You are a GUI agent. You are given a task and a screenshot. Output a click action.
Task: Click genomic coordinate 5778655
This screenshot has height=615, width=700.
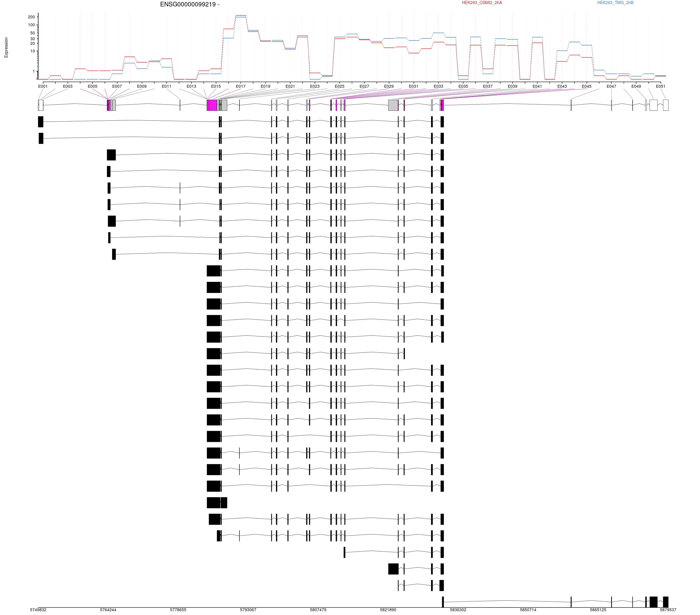coord(178,610)
